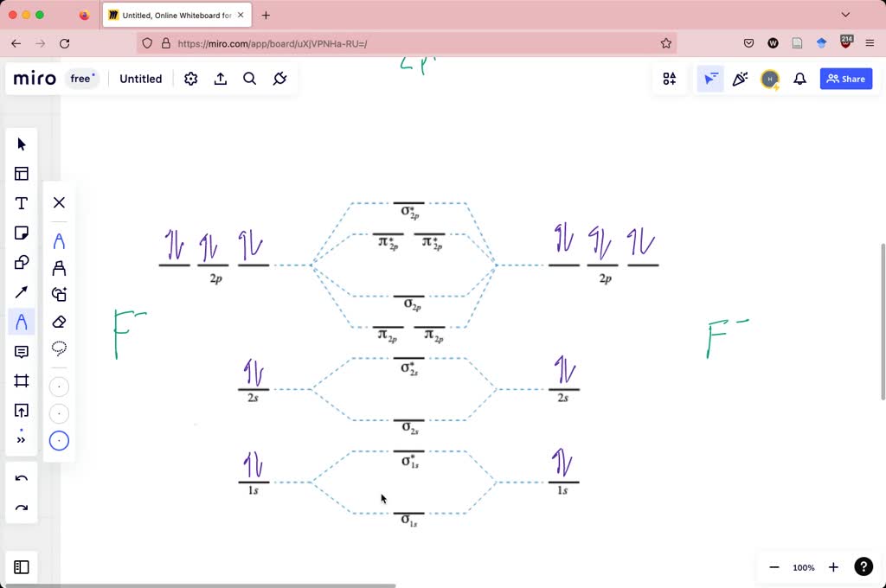The image size is (886, 588).
Task: Select the Sticky note tool
Action: [21, 232]
